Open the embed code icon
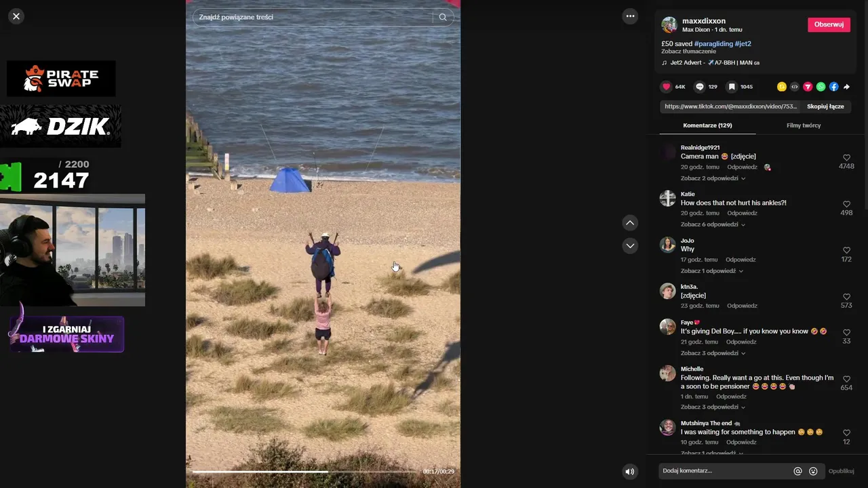 point(795,87)
